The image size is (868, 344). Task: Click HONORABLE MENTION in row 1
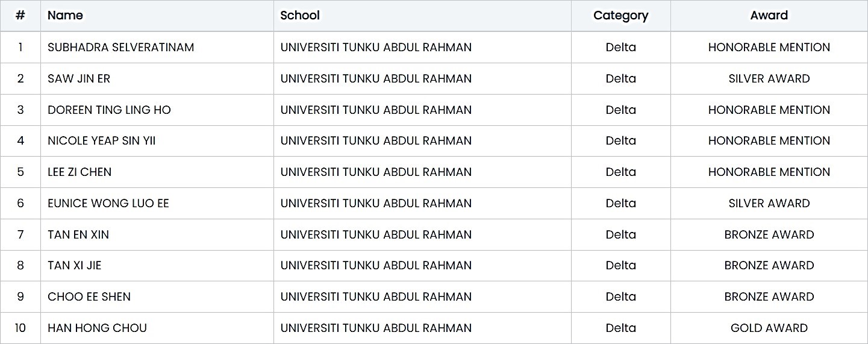(769, 47)
